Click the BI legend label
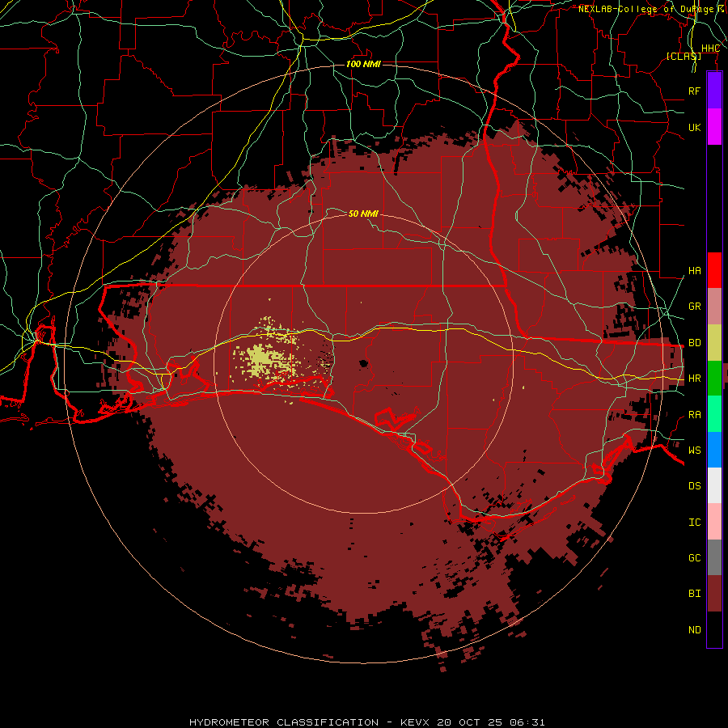Viewport: 728px width, 728px height. pos(695,594)
